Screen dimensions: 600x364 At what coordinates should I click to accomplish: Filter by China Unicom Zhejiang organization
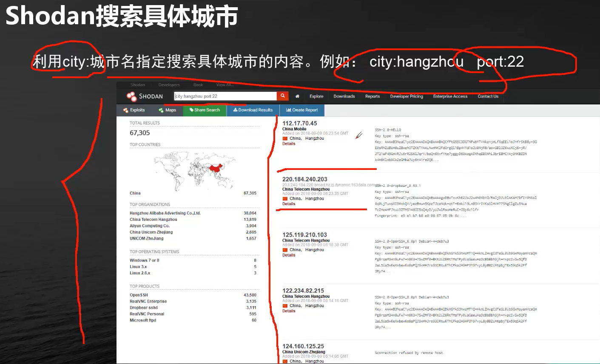[151, 232]
